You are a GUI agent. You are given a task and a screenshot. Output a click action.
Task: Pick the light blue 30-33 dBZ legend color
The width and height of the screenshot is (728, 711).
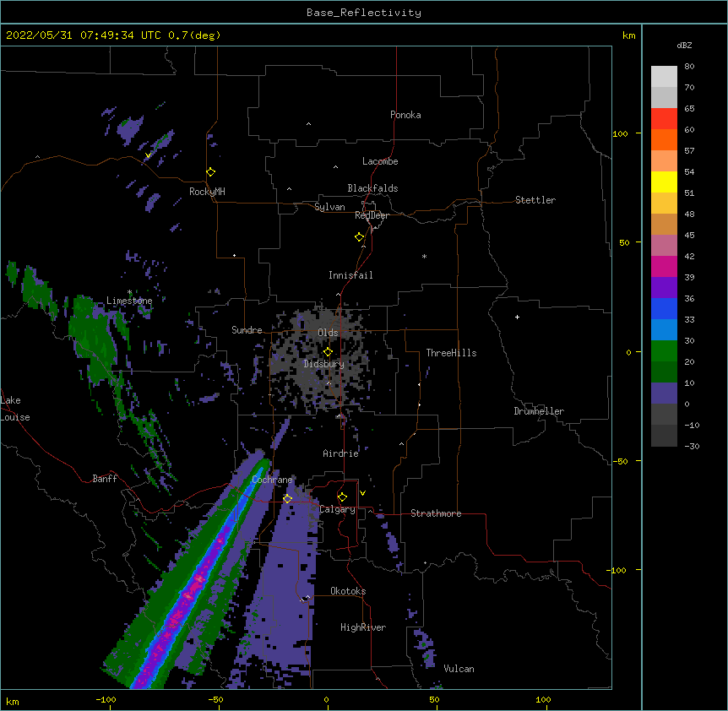pyautogui.click(x=664, y=329)
